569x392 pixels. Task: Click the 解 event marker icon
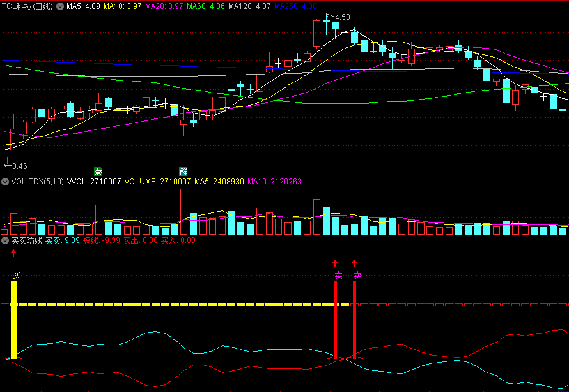click(x=183, y=171)
